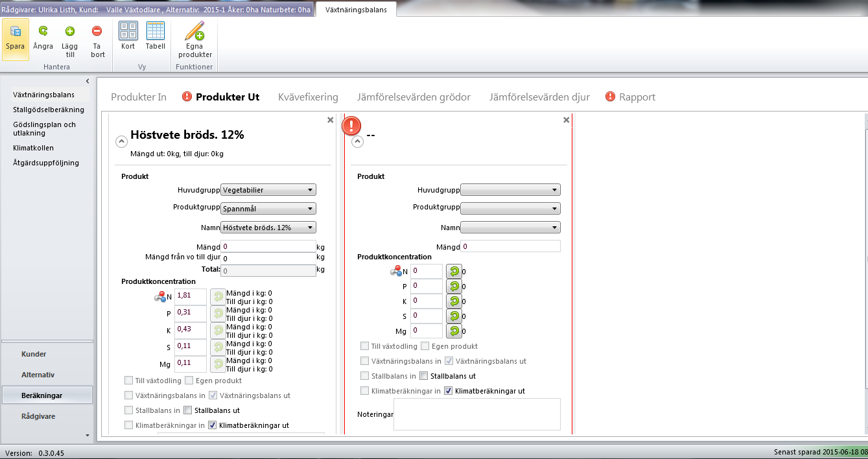Toggle Stallbalans ut in Höstvete card

coord(188,410)
